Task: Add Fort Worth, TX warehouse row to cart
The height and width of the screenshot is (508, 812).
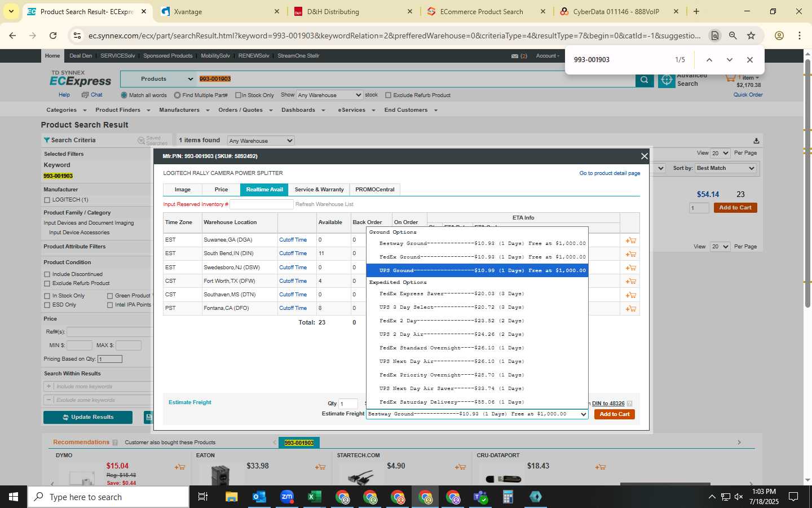Action: 630,281
